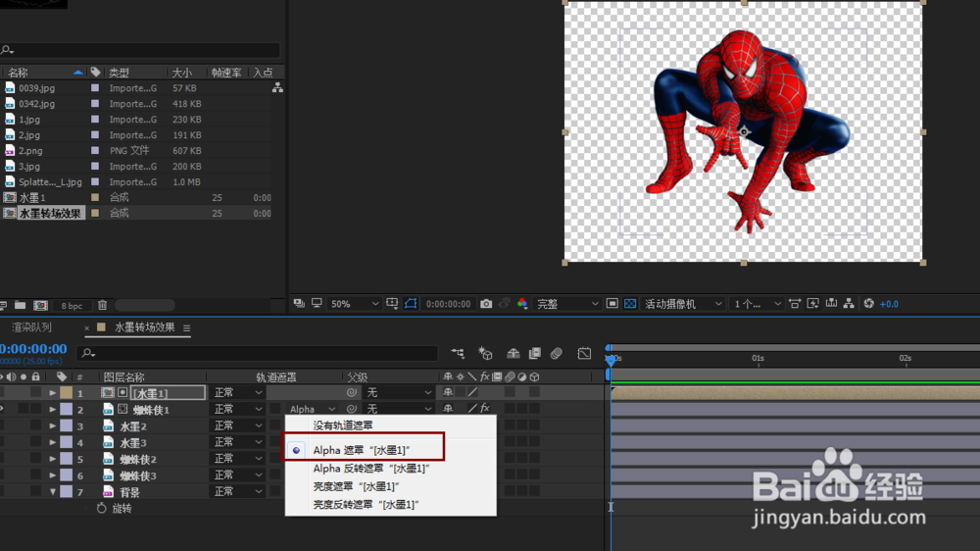This screenshot has width=980, height=551.
Task: Click the +0.0 exposure value
Action: coord(889,304)
